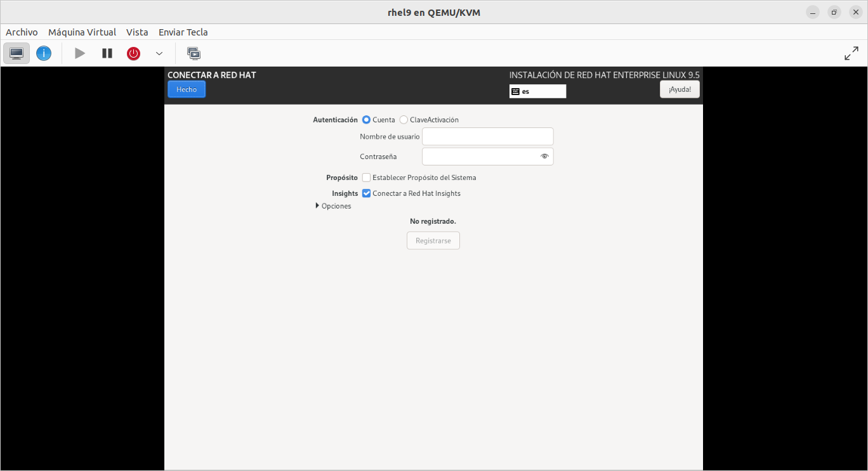Open shutdown options dropdown arrow

[x=159, y=53]
